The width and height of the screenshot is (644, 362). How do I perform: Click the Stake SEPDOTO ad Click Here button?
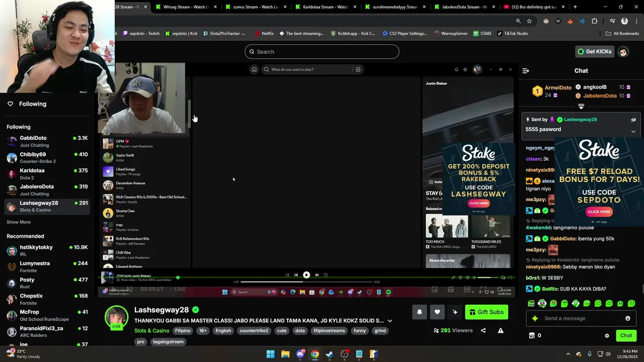[x=599, y=212]
